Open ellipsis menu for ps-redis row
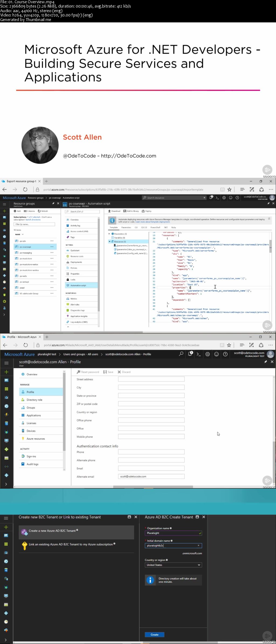 [52, 276]
